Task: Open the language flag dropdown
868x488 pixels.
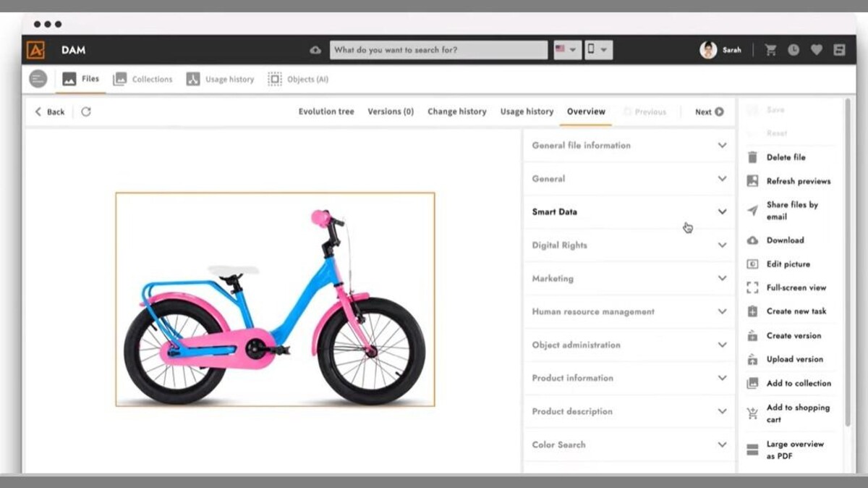Action: [x=567, y=50]
